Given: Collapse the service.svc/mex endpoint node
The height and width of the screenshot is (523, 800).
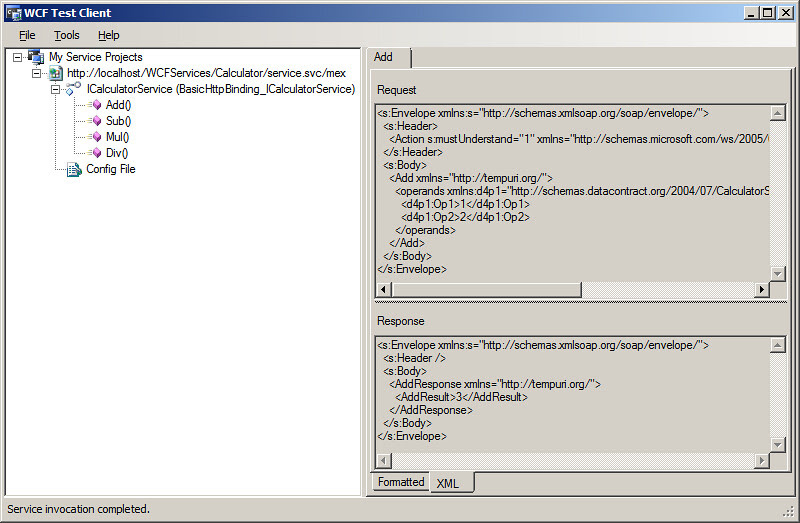Looking at the screenshot, I should tap(36, 73).
